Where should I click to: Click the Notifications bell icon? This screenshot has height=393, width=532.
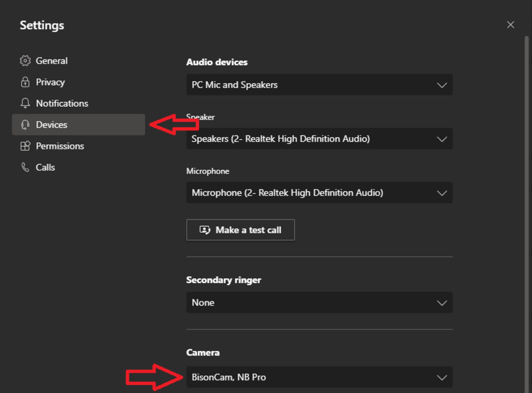click(x=25, y=103)
